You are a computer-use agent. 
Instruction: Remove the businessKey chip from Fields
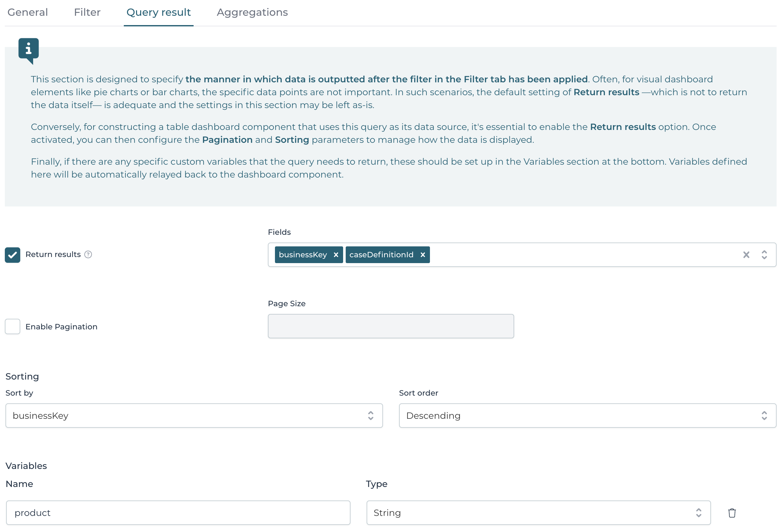336,255
